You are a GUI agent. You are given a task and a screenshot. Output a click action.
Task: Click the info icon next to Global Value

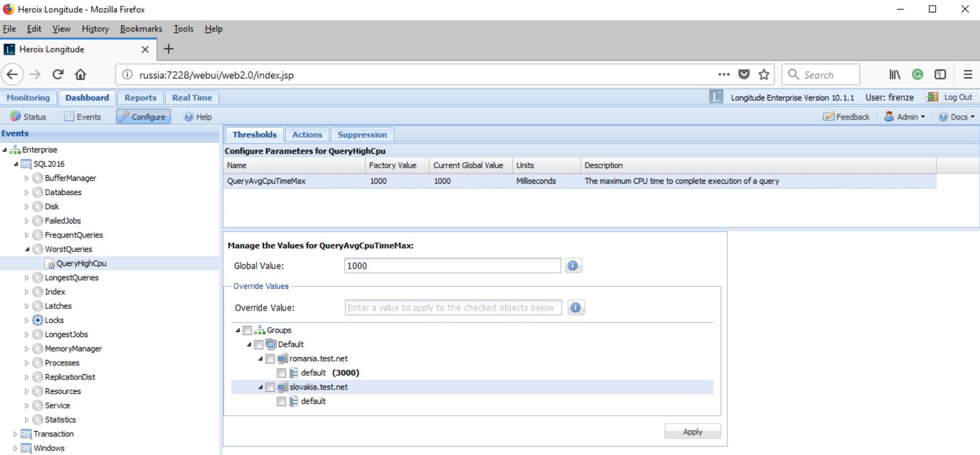[x=573, y=266]
